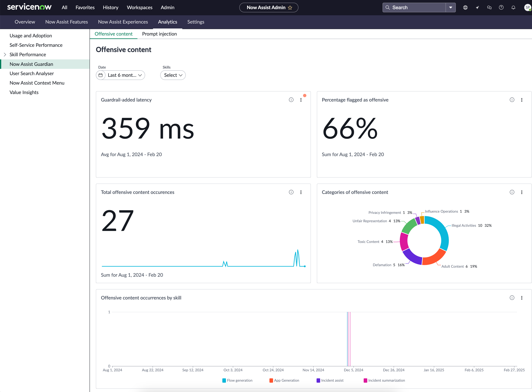Open the History menu
This screenshot has height=392, width=532.
pos(111,8)
